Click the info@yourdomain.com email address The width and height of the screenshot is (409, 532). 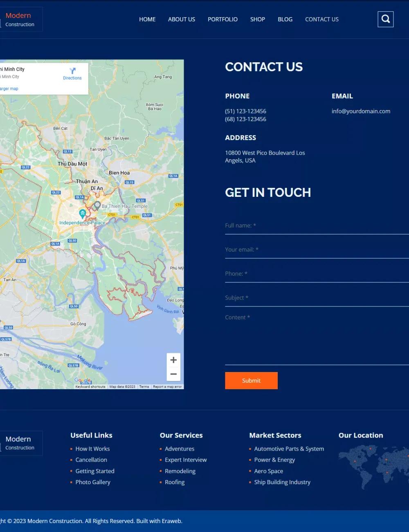click(361, 111)
